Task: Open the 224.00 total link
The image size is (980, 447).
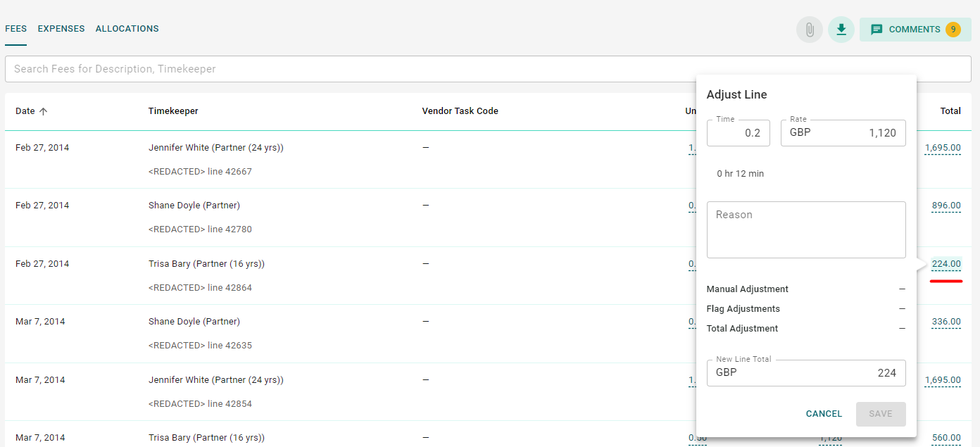Action: (946, 264)
